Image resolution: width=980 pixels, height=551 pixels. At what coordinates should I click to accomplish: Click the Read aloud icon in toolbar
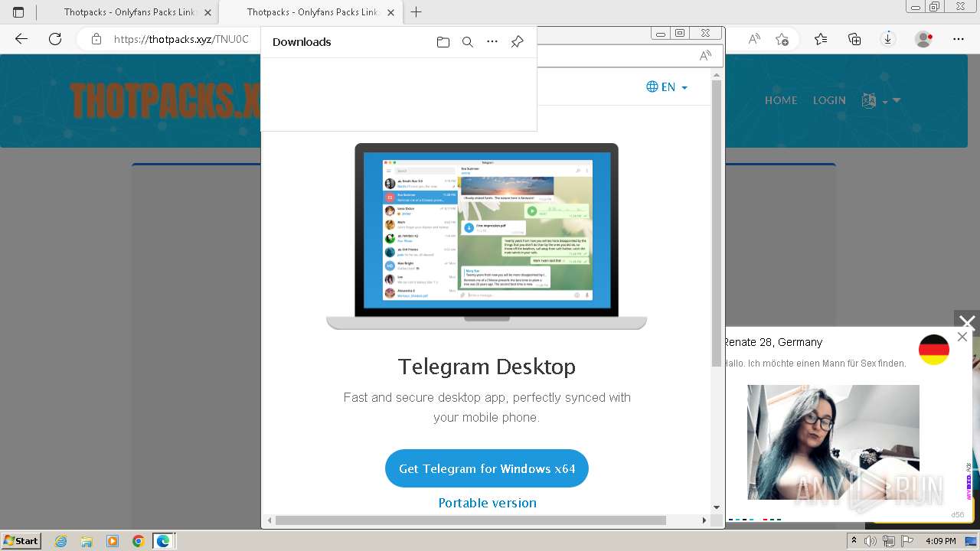click(x=754, y=39)
